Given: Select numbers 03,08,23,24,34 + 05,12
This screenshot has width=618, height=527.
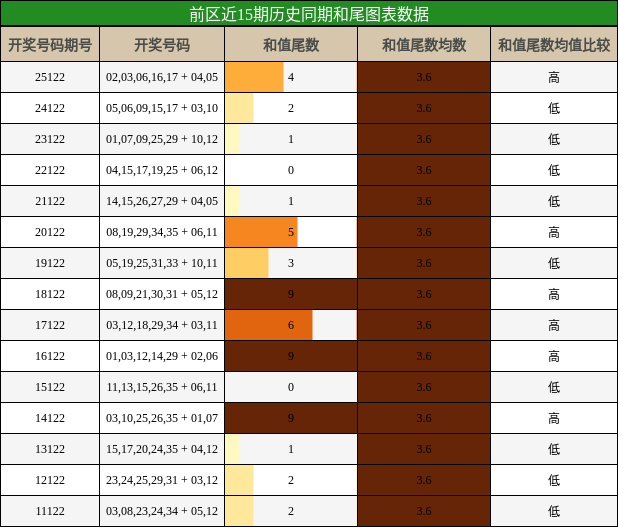Looking at the screenshot, I should click(162, 511).
